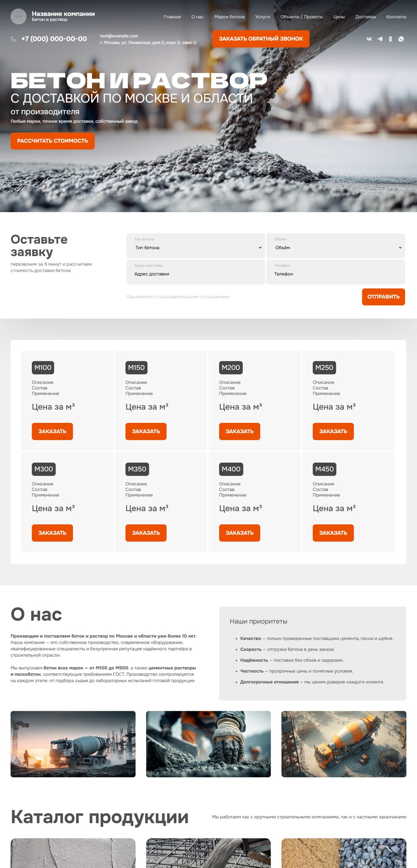The image size is (417, 868).
Task: Click 'Рассчитать стоимость' button
Action: pyautogui.click(x=53, y=141)
